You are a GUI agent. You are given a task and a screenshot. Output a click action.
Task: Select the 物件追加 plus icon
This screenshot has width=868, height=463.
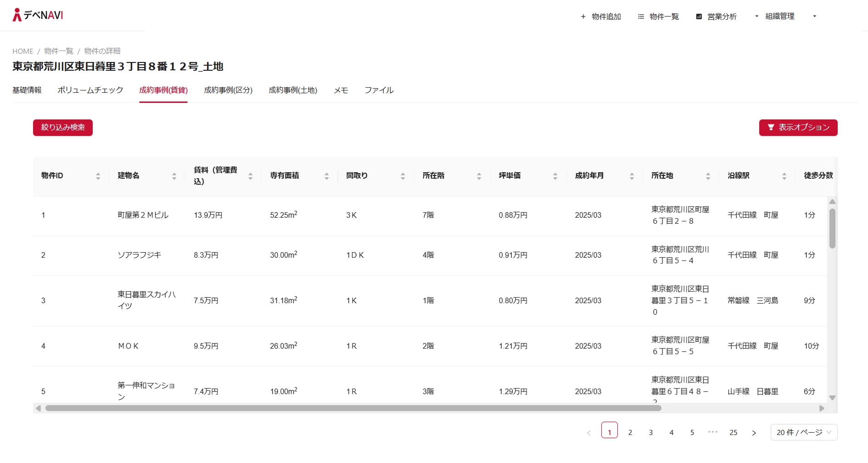[582, 16]
